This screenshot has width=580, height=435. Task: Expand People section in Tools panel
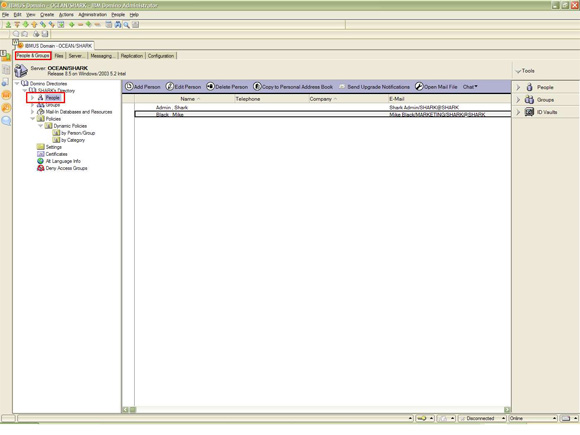pos(518,87)
